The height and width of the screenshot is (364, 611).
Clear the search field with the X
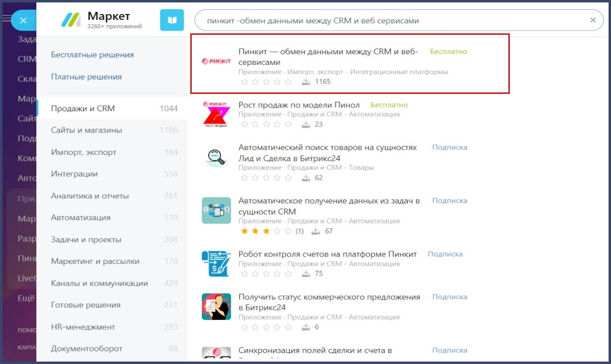(593, 20)
